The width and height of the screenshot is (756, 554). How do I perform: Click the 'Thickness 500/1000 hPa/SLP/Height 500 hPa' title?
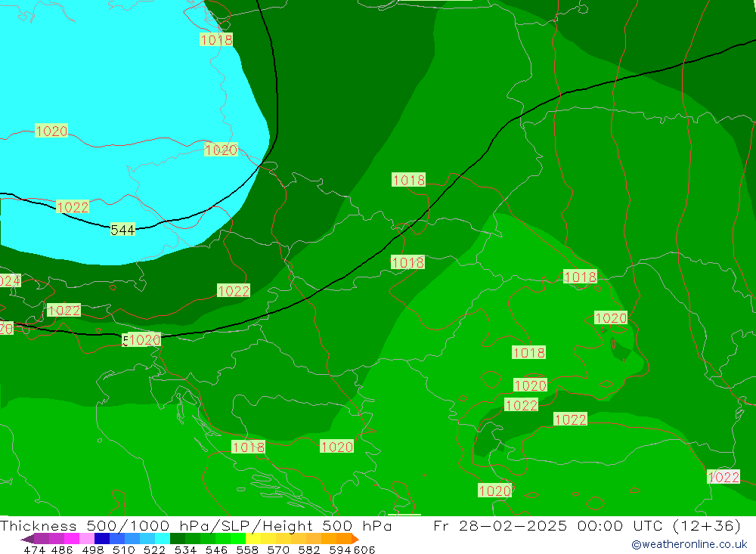coord(195,525)
